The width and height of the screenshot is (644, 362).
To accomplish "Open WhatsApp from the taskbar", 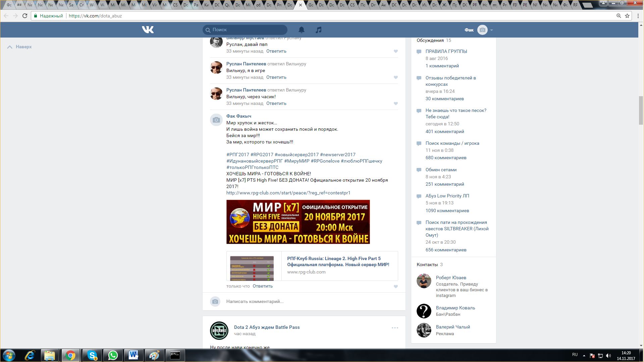I will click(113, 355).
